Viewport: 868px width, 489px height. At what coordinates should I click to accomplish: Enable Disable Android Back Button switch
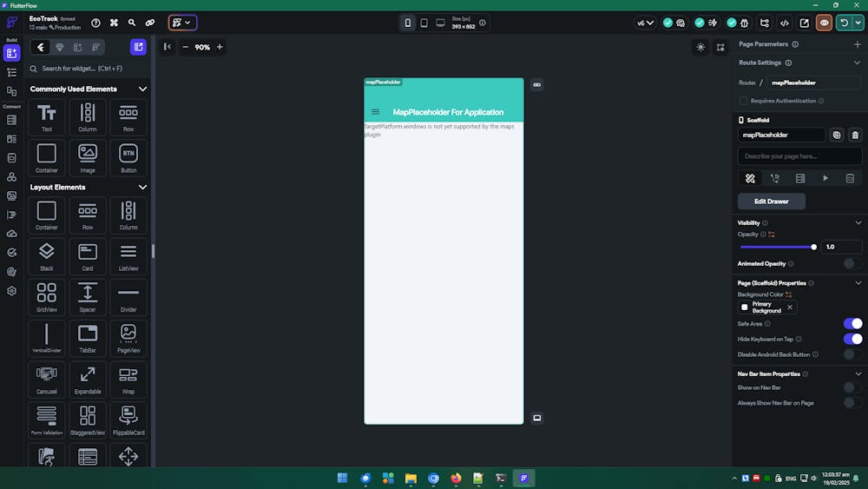coord(852,354)
